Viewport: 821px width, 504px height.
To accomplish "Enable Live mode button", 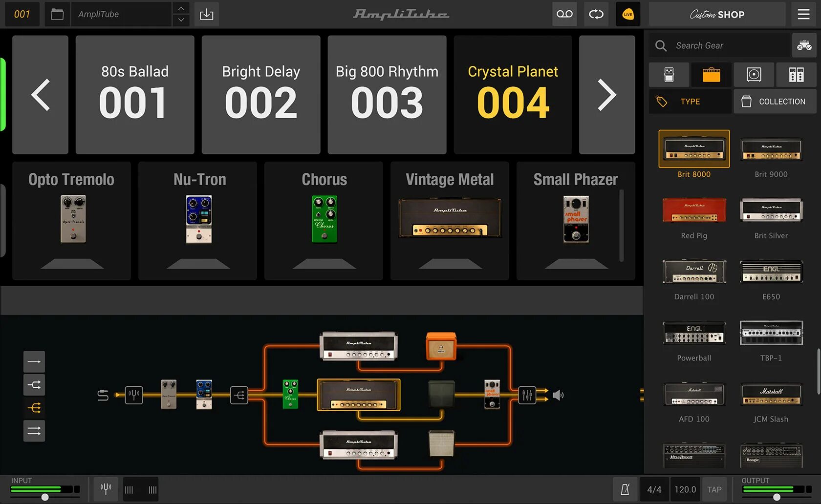I will click(x=628, y=14).
